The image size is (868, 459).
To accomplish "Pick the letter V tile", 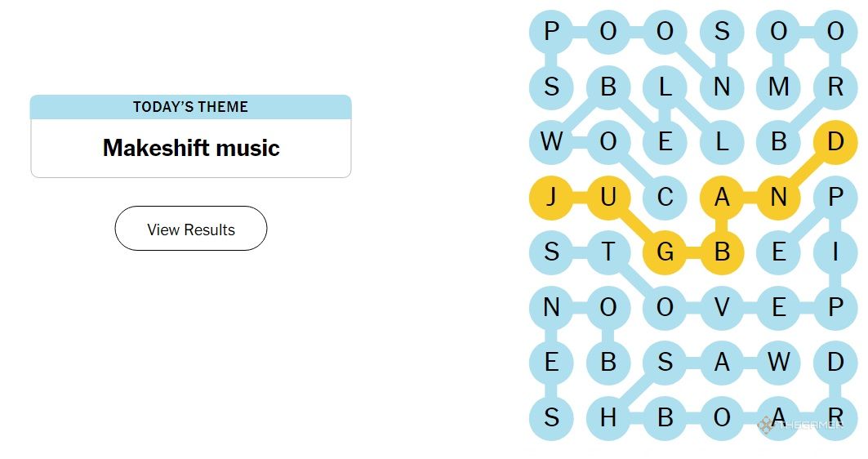I will (x=722, y=307).
